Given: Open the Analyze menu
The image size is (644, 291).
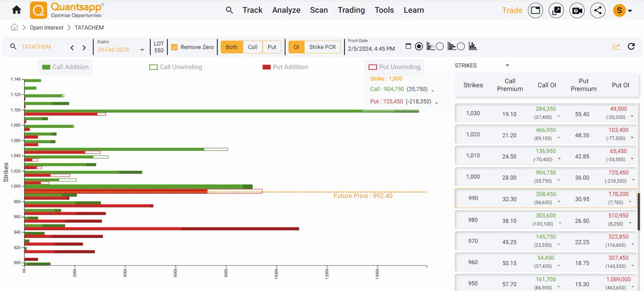Looking at the screenshot, I should pos(286,10).
